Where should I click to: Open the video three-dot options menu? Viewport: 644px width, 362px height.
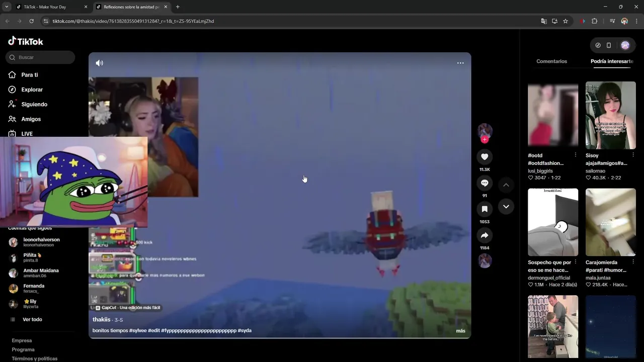460,63
